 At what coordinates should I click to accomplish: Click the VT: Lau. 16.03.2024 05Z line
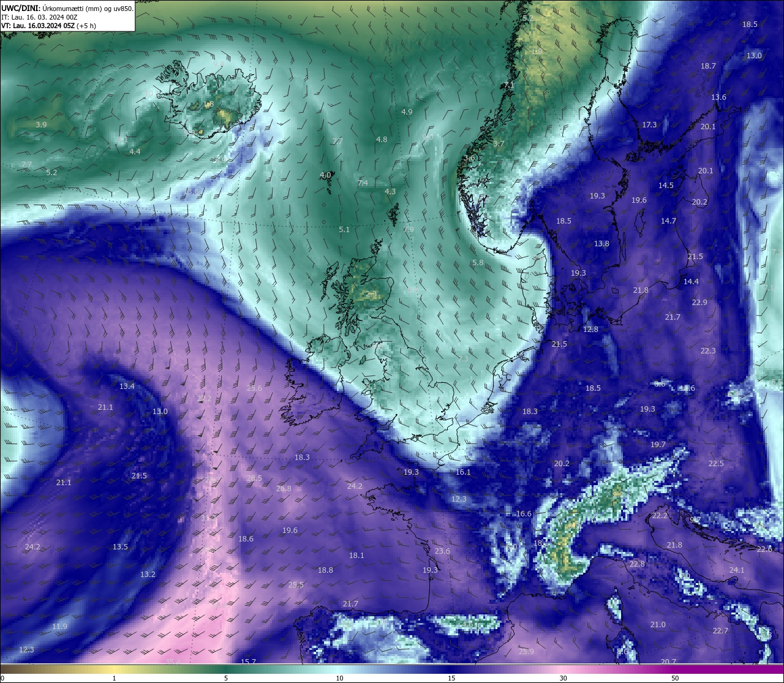(48, 26)
